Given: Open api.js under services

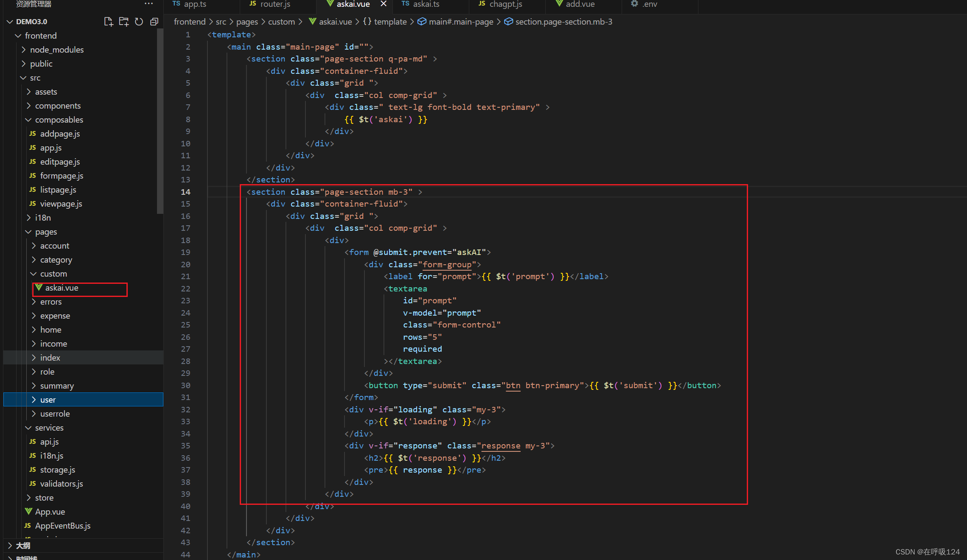Looking at the screenshot, I should coord(49,442).
